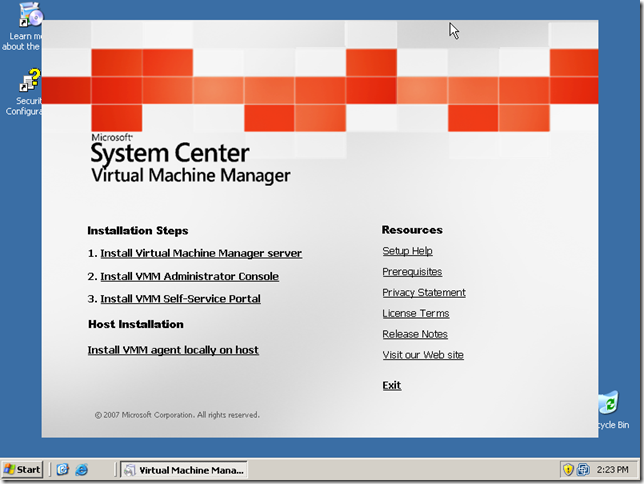Open the Security Configuration desktop icon
The width and height of the screenshot is (644, 484).
click(30, 80)
